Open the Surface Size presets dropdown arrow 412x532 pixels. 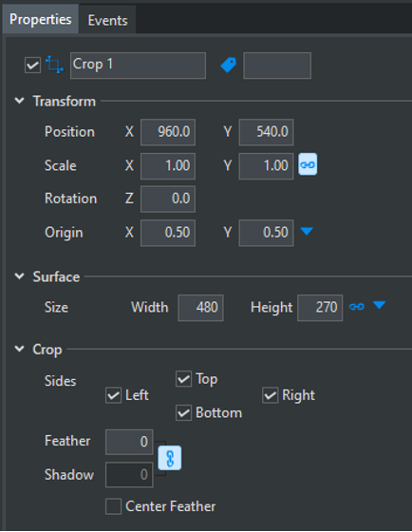[x=379, y=305]
